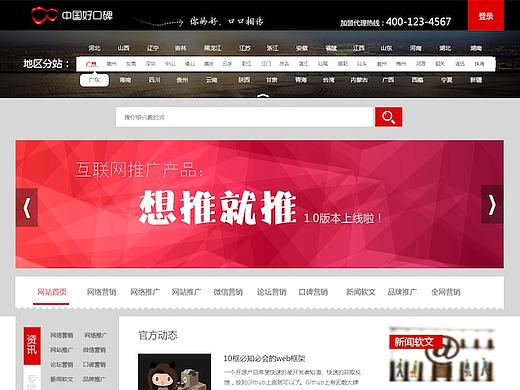Click the 中国好口碑 logo
The image size is (520, 390).
[x=72, y=15]
